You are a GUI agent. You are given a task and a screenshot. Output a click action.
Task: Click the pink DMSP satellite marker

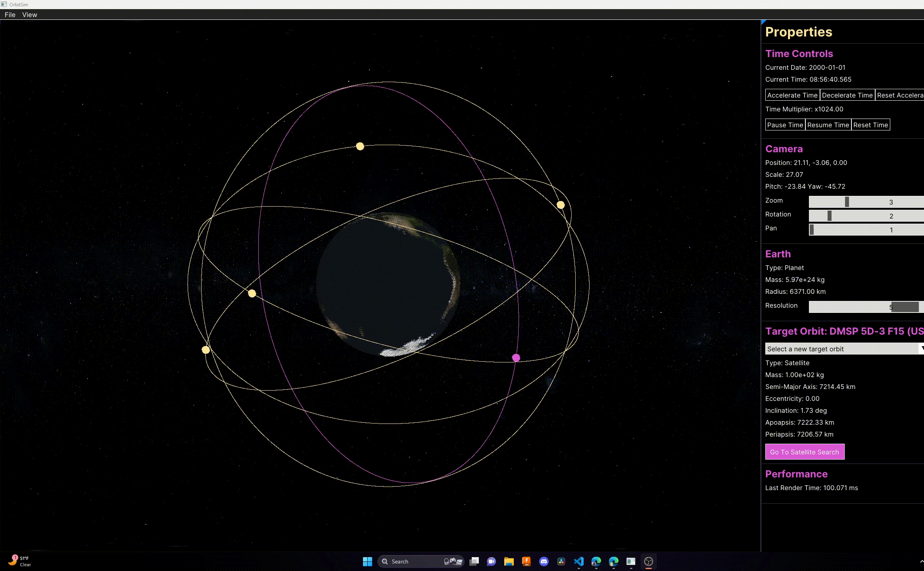pos(516,357)
